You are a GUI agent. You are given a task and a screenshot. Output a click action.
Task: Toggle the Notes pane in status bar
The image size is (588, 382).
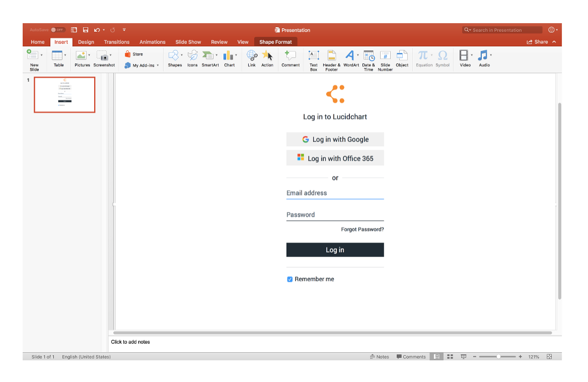click(x=380, y=357)
